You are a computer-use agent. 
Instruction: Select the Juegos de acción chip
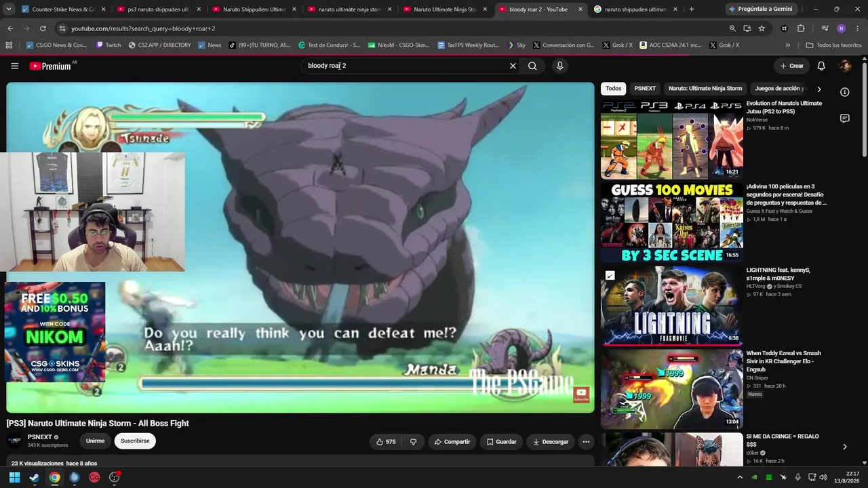tap(780, 89)
